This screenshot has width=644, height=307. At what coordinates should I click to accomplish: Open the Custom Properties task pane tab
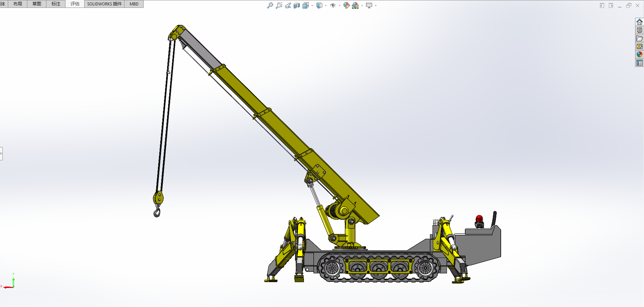(640, 63)
